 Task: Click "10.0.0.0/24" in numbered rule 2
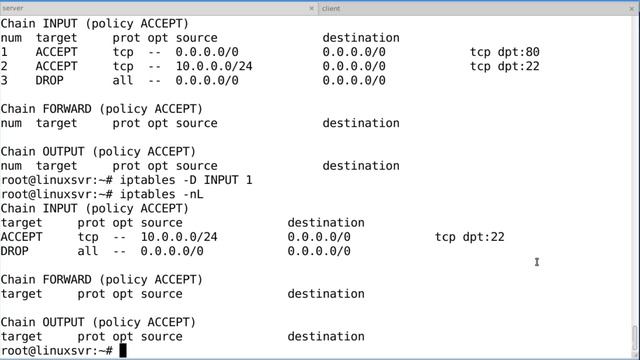[214, 66]
